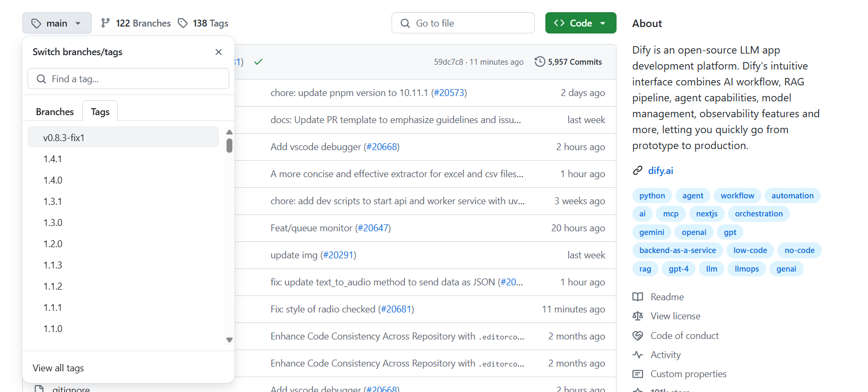Click the Custom properties note icon
Screen dimensions: 868x392
tap(638, 374)
